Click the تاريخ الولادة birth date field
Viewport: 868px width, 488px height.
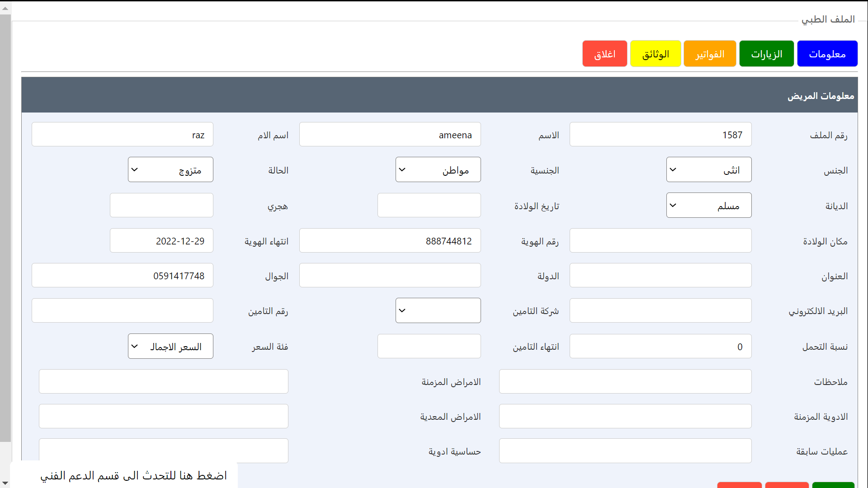pos(429,206)
